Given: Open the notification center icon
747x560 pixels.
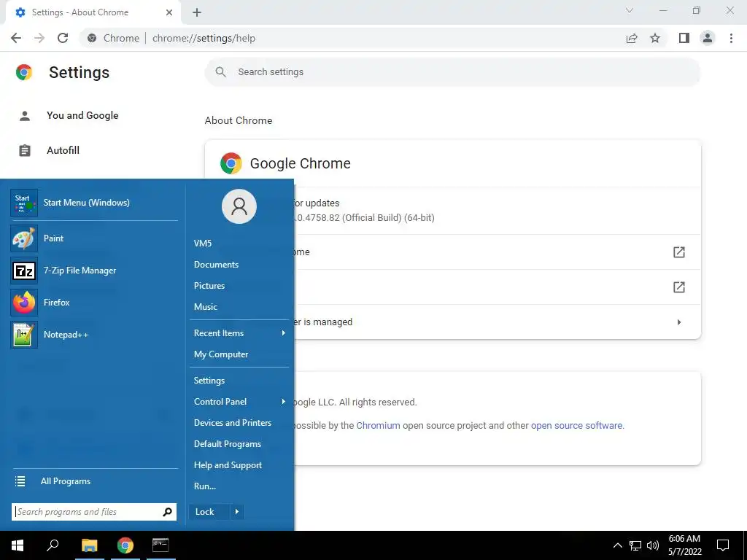Looking at the screenshot, I should (723, 545).
